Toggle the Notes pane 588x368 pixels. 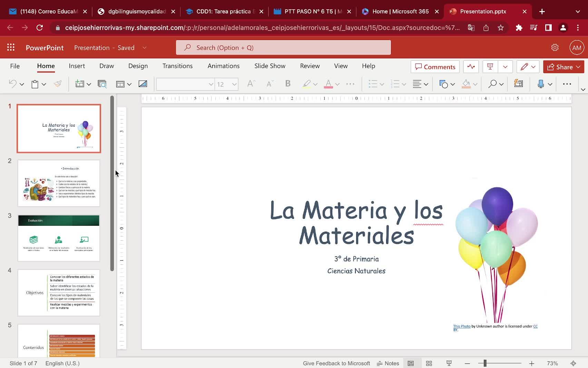tap(388, 363)
